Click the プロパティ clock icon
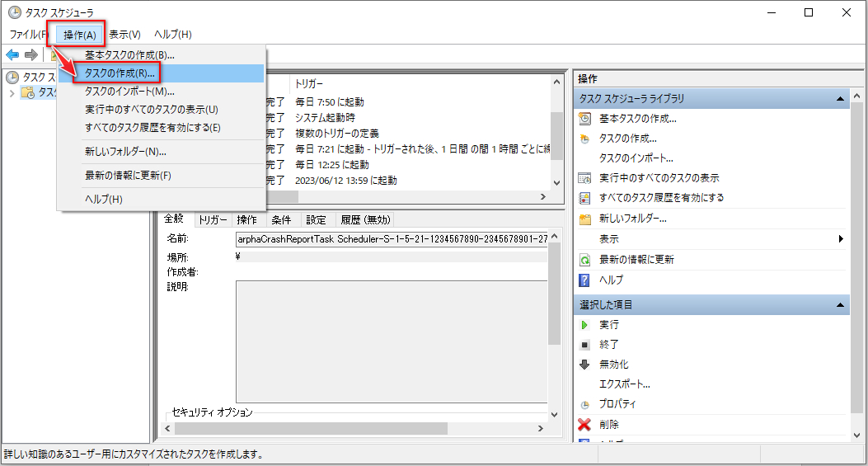The width and height of the screenshot is (868, 466). click(584, 404)
